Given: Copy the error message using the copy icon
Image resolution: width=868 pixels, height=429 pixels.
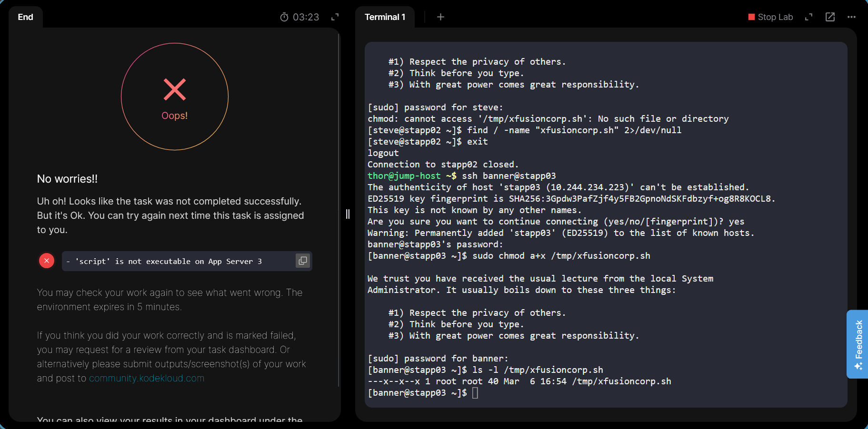Looking at the screenshot, I should pyautogui.click(x=302, y=261).
